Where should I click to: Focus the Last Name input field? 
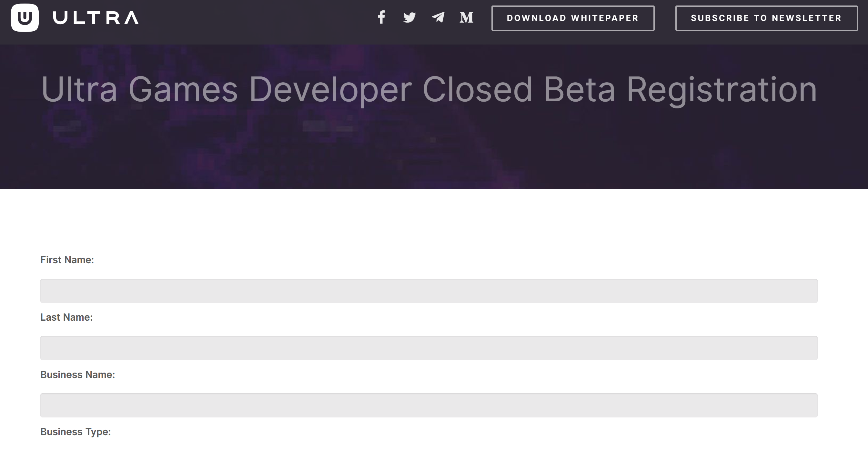point(429,348)
